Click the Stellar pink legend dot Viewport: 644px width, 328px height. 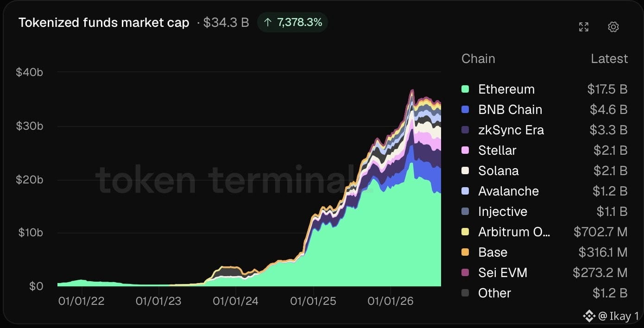466,150
